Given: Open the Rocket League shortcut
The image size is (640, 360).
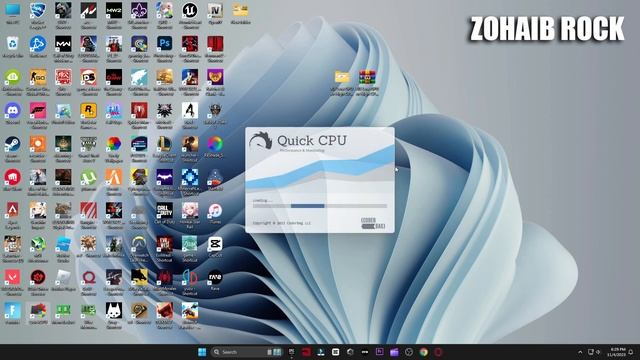Looking at the screenshot, I should 38,11.
